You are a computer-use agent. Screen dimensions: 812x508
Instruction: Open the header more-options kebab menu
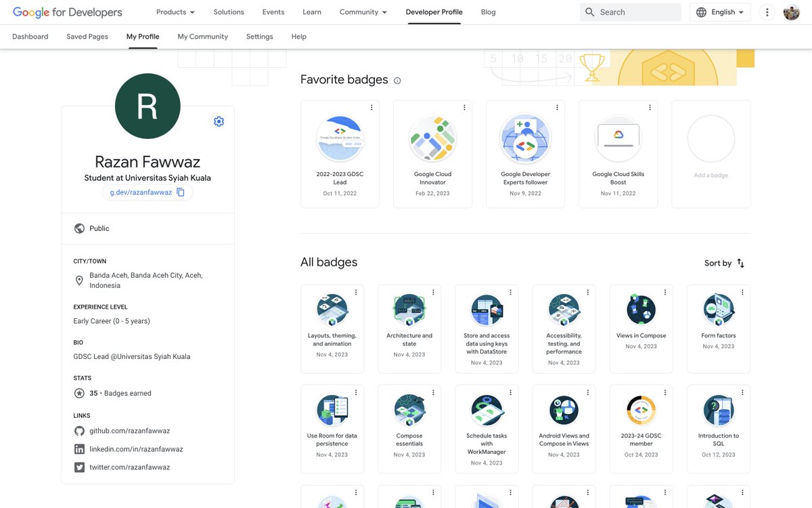[767, 12]
